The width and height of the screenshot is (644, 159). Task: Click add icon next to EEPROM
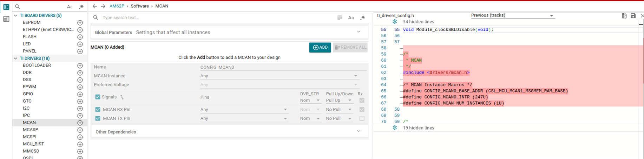coord(80,23)
